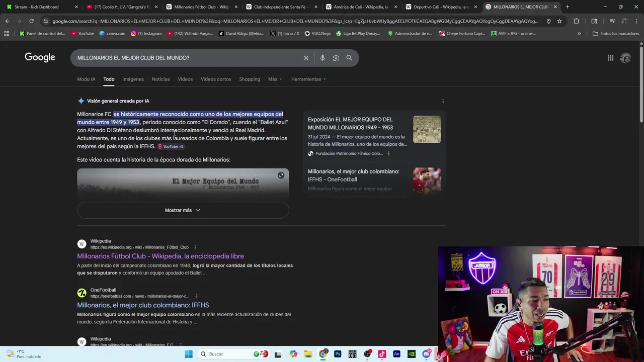Clear the Google search box
This screenshot has height=362, width=644.
[306, 58]
